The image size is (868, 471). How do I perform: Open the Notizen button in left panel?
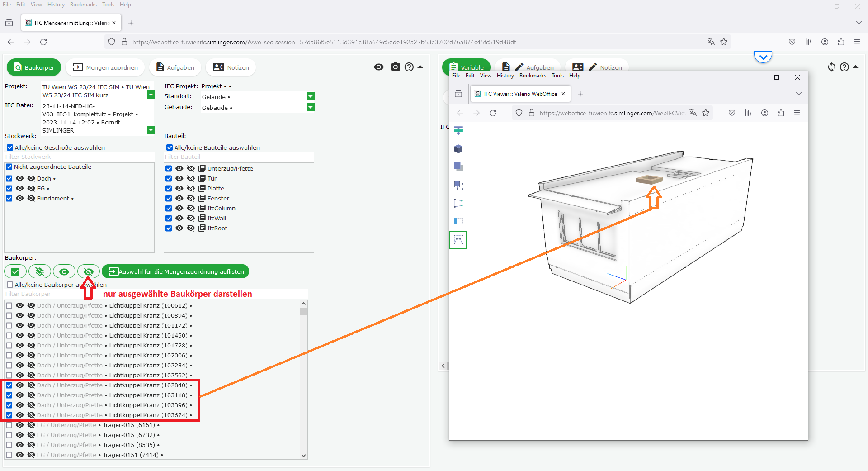(231, 67)
